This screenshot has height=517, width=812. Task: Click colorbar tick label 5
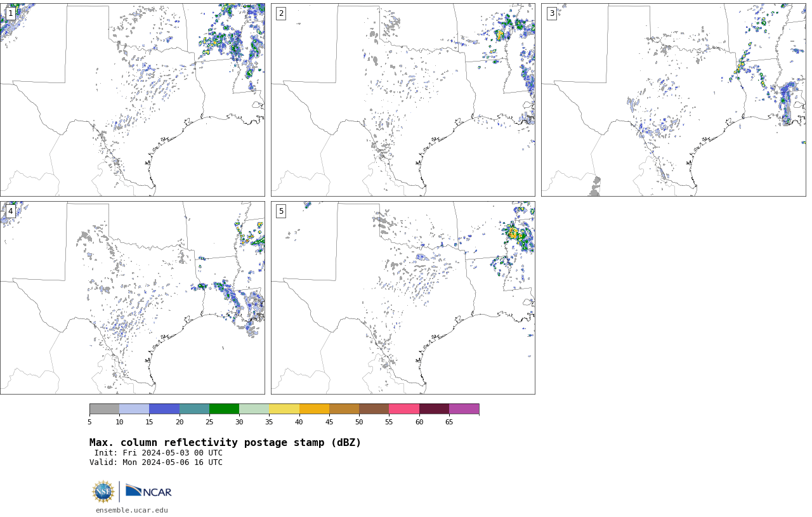point(89,422)
